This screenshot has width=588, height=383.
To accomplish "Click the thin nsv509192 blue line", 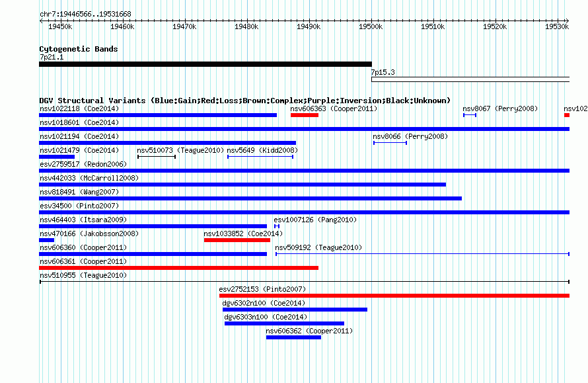I will click(423, 254).
